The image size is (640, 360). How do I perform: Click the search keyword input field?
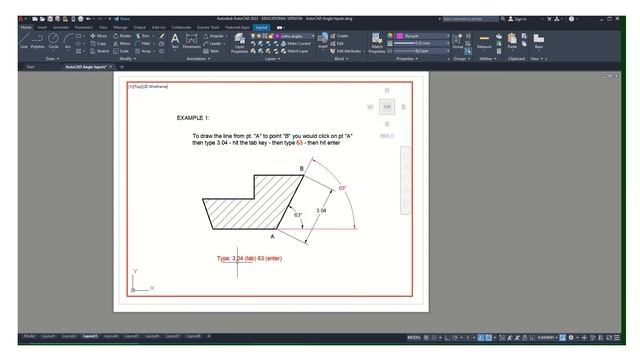point(470,19)
